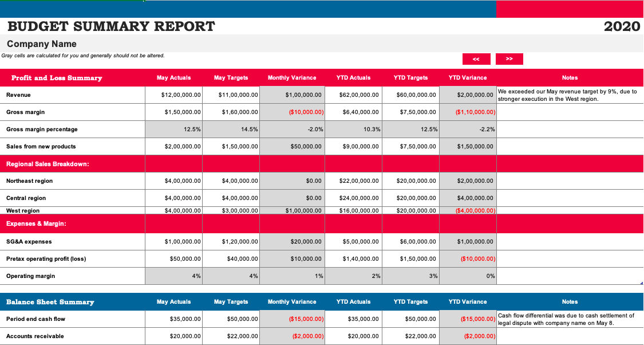Click Accounts receivable Monthly Variance cell
This screenshot has width=644, height=345.
tap(292, 336)
